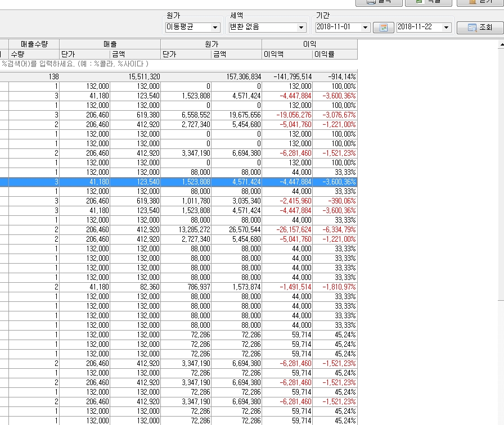Screen dimensions: 504x425
Task: Click the close button at top right
Action: 479,2
